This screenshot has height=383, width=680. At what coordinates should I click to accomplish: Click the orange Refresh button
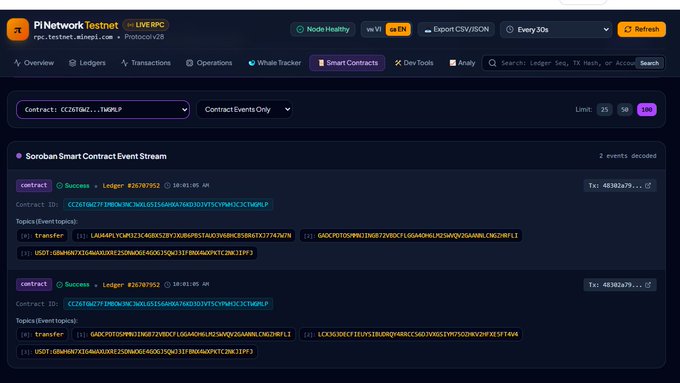[641, 29]
